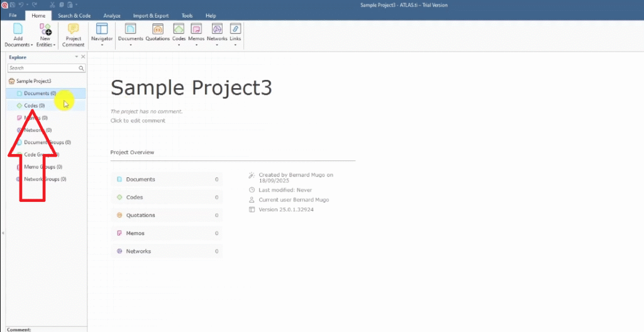Open the Quotations manager from the ribbon

click(158, 30)
